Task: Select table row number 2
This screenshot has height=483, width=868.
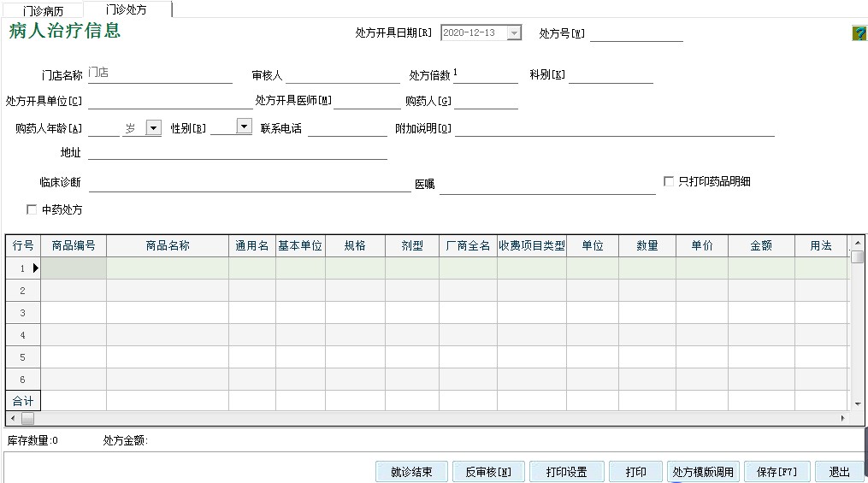Action: tap(23, 291)
